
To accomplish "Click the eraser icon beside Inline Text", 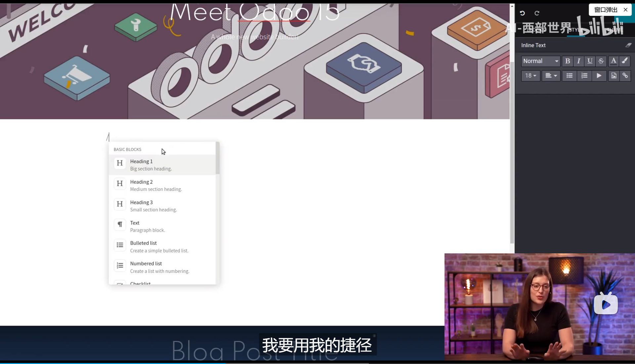I will pyautogui.click(x=628, y=45).
